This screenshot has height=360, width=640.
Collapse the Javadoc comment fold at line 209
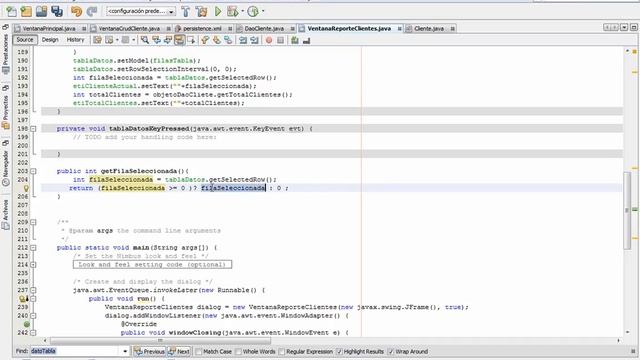(x=33, y=222)
